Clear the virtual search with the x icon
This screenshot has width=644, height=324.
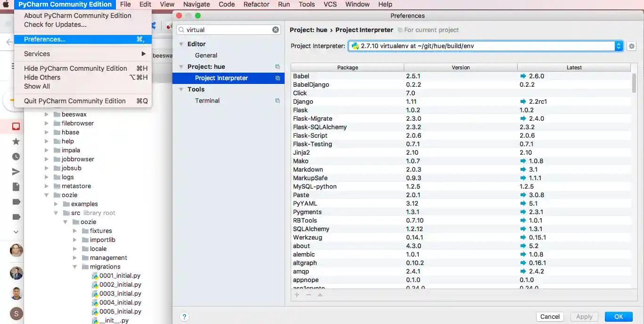(275, 29)
